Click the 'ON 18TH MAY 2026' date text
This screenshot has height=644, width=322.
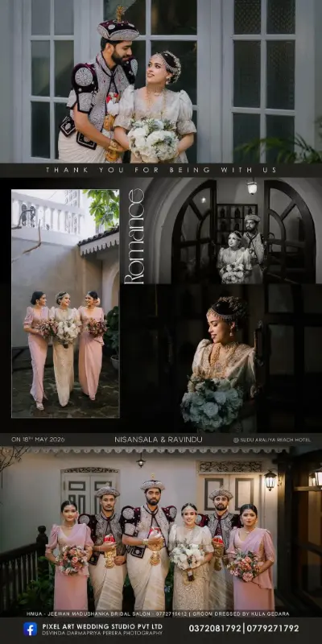point(38,440)
